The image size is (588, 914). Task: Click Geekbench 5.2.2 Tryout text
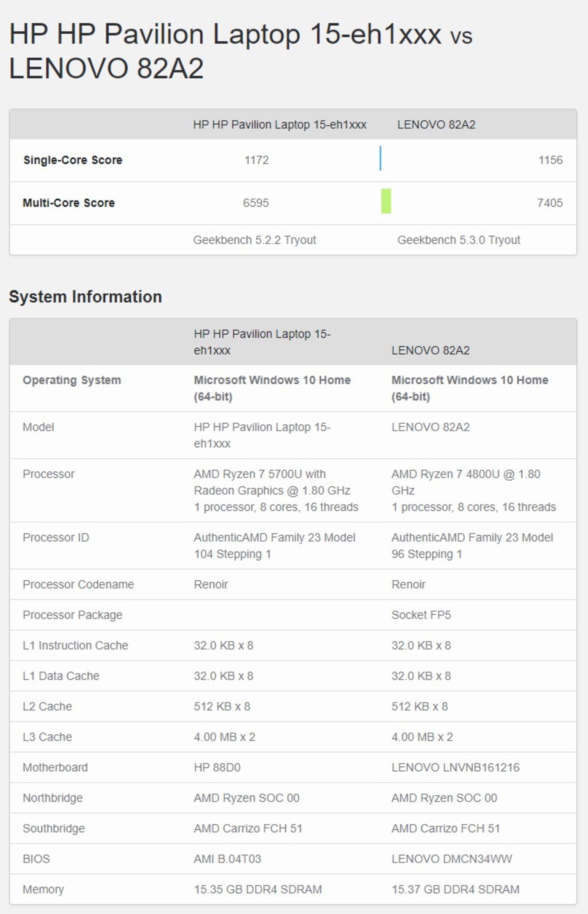click(x=255, y=240)
